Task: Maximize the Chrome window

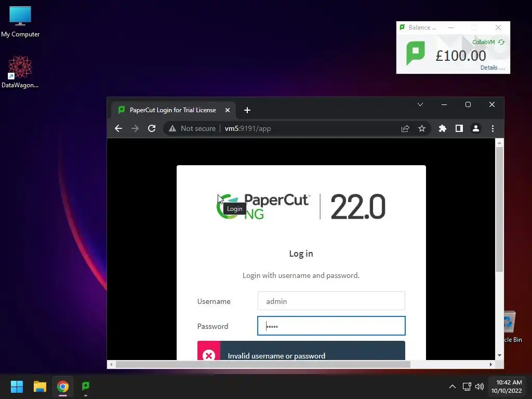Action: point(468,104)
